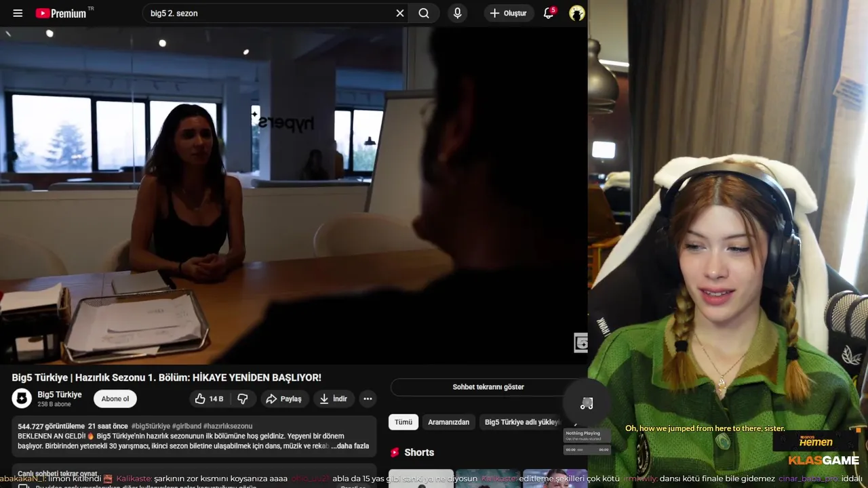The width and height of the screenshot is (868, 488).
Task: Click the #hazırlıksezonu hashtag
Action: [x=228, y=426]
